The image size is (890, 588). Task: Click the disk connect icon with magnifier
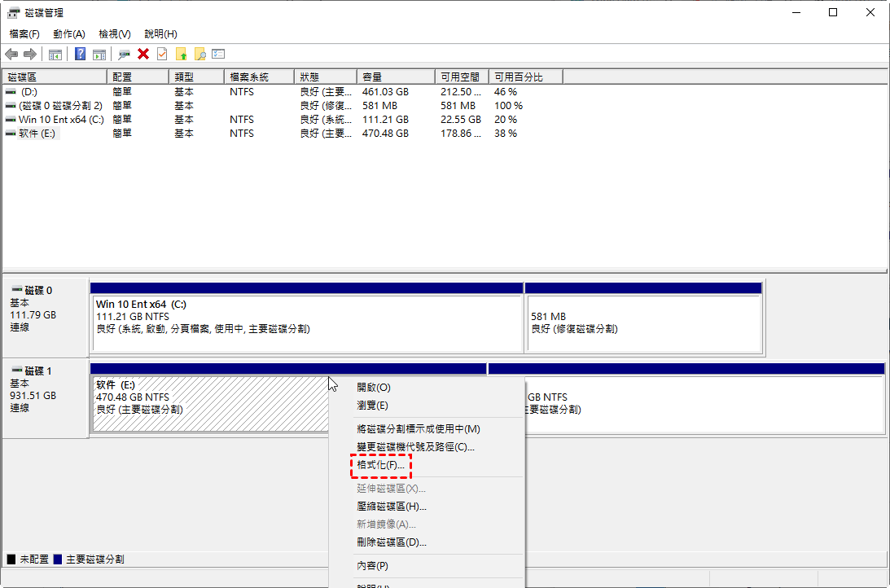[x=124, y=54]
